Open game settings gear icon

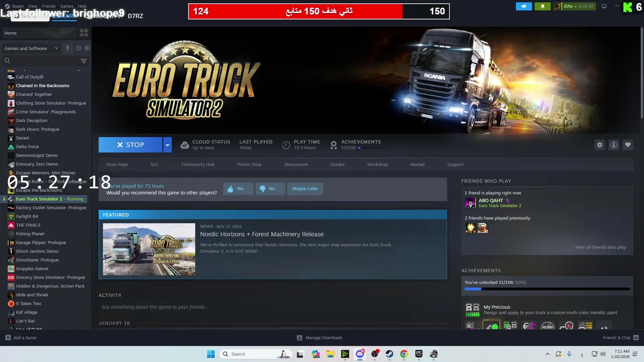(600, 145)
